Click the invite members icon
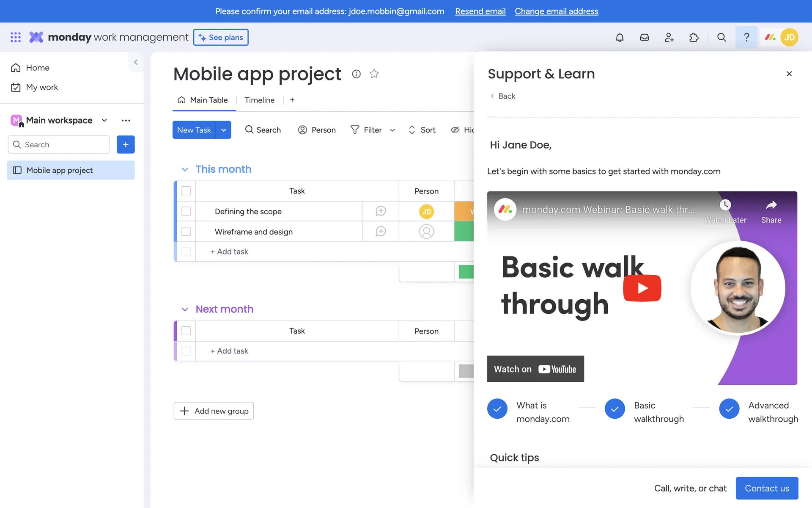The image size is (812, 508). (x=669, y=37)
